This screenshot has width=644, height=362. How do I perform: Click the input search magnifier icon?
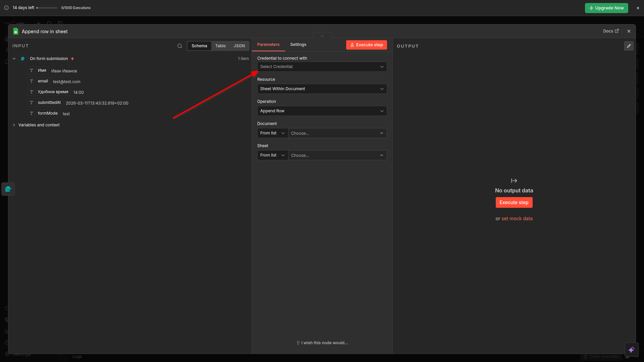180,46
